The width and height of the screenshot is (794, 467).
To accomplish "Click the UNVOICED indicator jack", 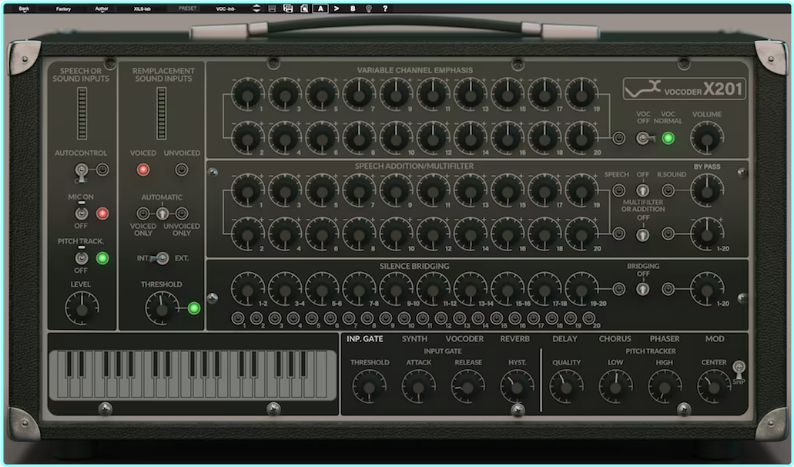I will (181, 170).
